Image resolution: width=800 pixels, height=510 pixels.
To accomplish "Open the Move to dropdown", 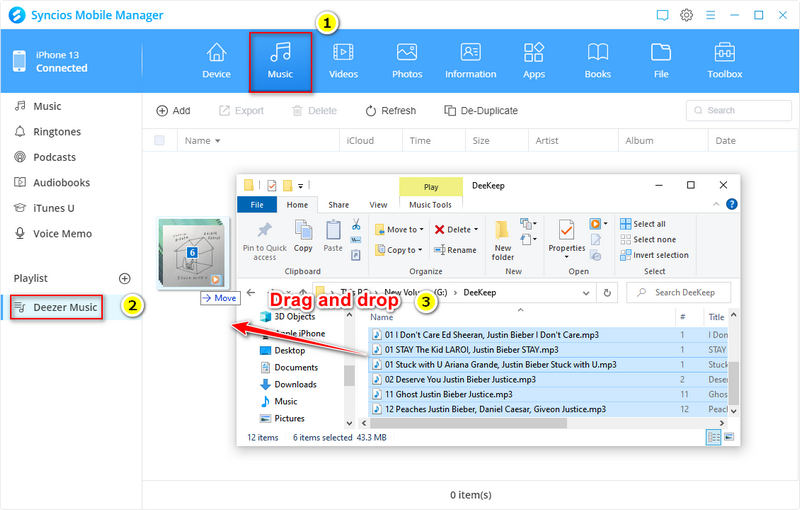I will coord(399,230).
